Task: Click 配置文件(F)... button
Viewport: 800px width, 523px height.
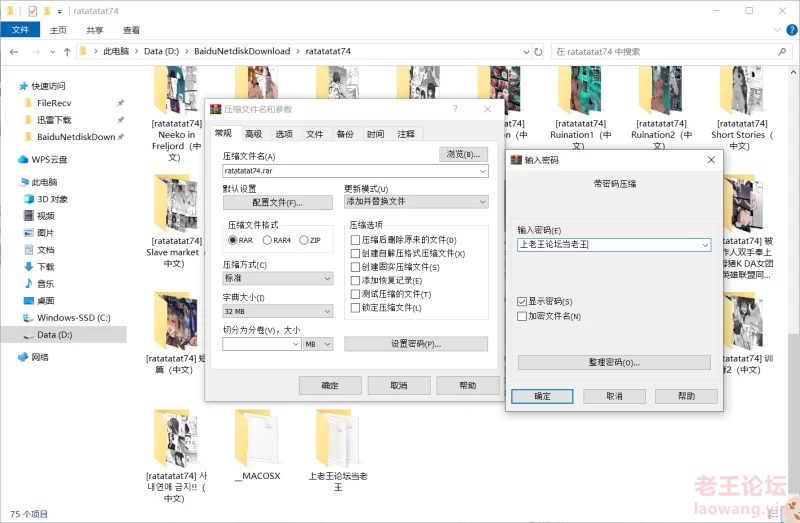Action: coord(278,203)
